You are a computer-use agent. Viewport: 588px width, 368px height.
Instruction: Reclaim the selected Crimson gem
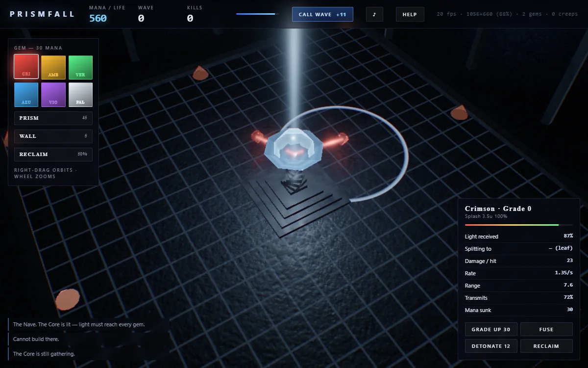[546, 346]
